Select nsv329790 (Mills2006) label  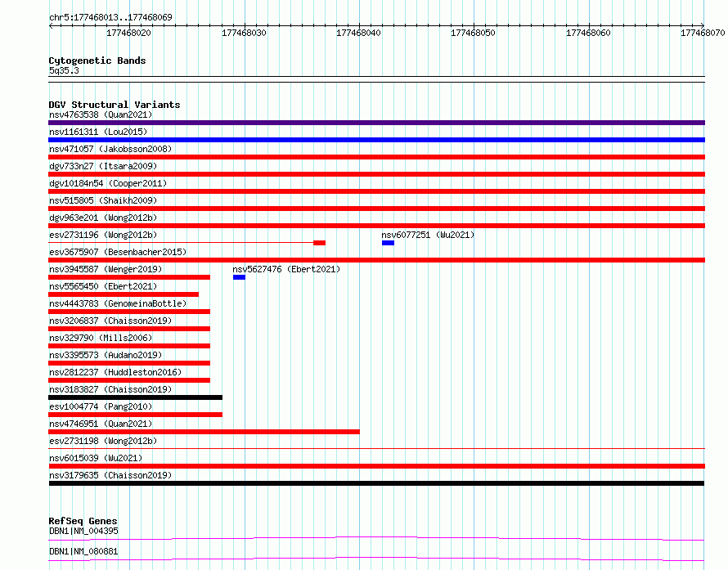coord(101,338)
